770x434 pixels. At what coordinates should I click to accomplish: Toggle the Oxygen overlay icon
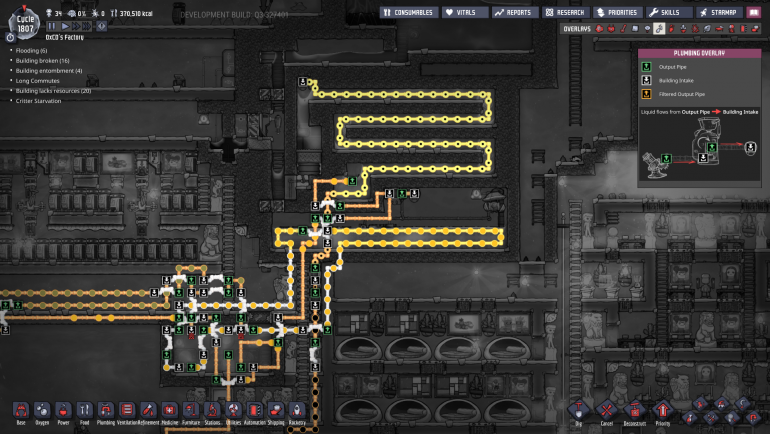pyautogui.click(x=598, y=29)
